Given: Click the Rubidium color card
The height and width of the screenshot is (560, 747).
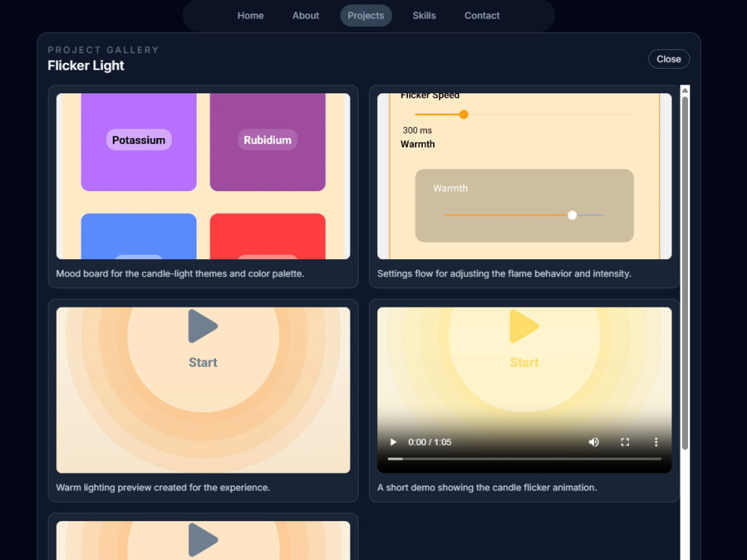Looking at the screenshot, I should tap(267, 142).
